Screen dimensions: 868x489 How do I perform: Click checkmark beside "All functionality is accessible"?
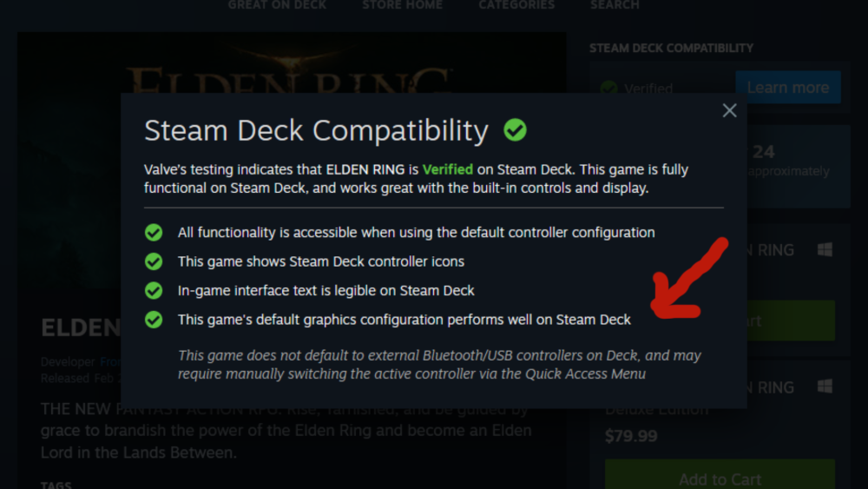(x=154, y=233)
